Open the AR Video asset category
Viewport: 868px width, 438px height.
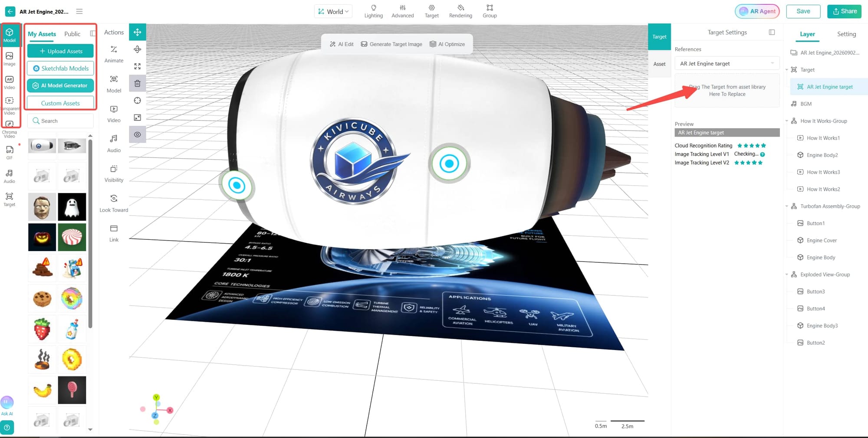[x=10, y=82]
